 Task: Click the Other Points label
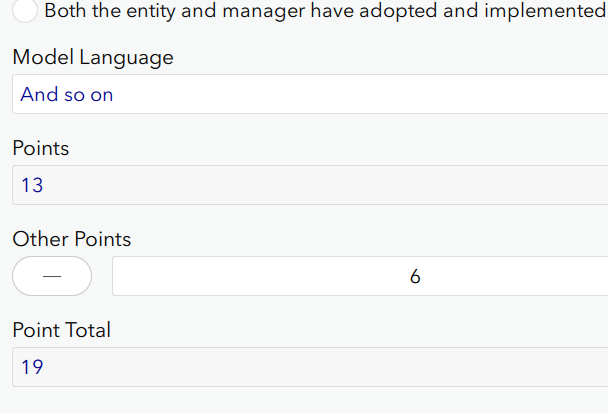click(x=72, y=240)
